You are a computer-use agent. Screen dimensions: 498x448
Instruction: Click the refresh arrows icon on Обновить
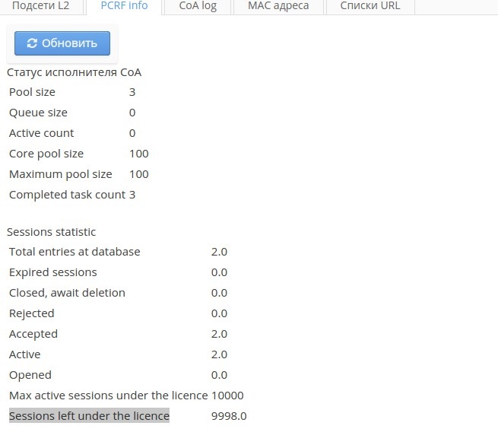(32, 43)
